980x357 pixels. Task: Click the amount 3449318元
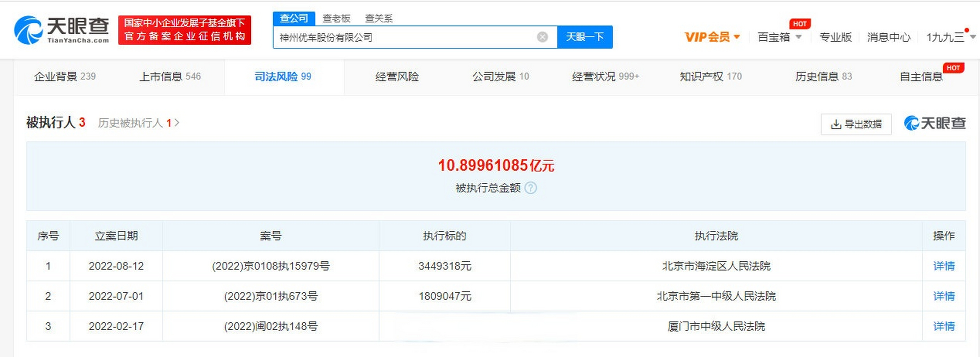tap(445, 266)
